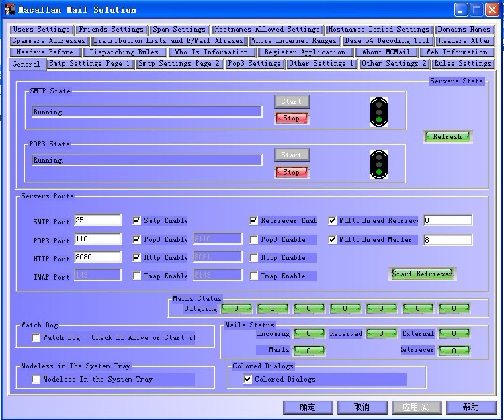The width and height of the screenshot is (504, 420).
Task: Open Smtp Settings Page 1 tab
Action: coord(89,64)
